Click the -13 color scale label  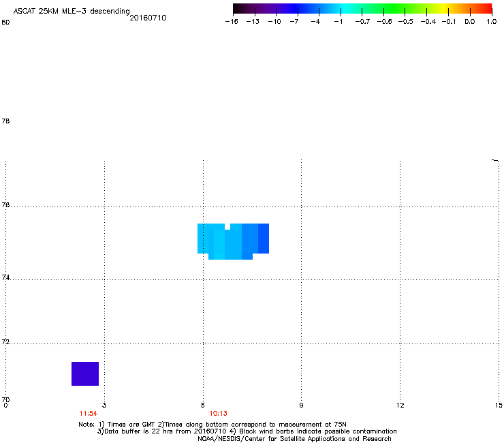coord(253,22)
